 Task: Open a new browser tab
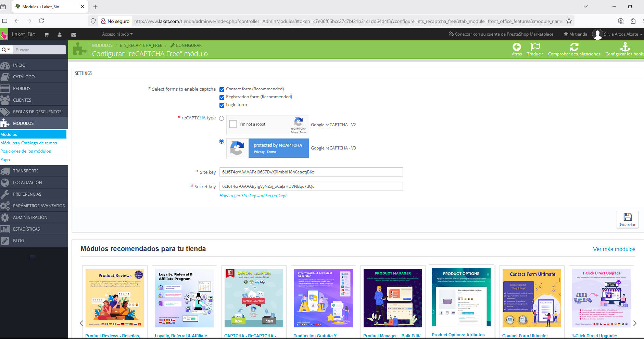tap(96, 6)
